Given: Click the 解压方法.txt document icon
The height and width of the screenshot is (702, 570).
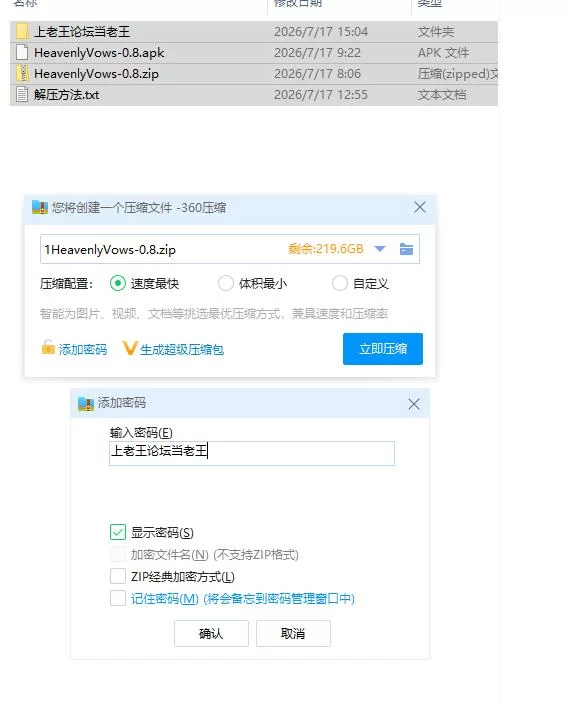Looking at the screenshot, I should 22,94.
